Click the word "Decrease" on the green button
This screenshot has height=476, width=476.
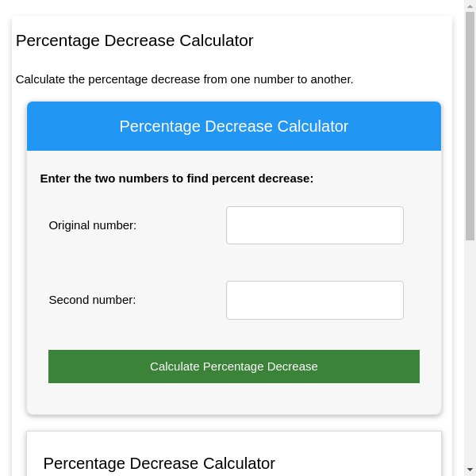[292, 367]
